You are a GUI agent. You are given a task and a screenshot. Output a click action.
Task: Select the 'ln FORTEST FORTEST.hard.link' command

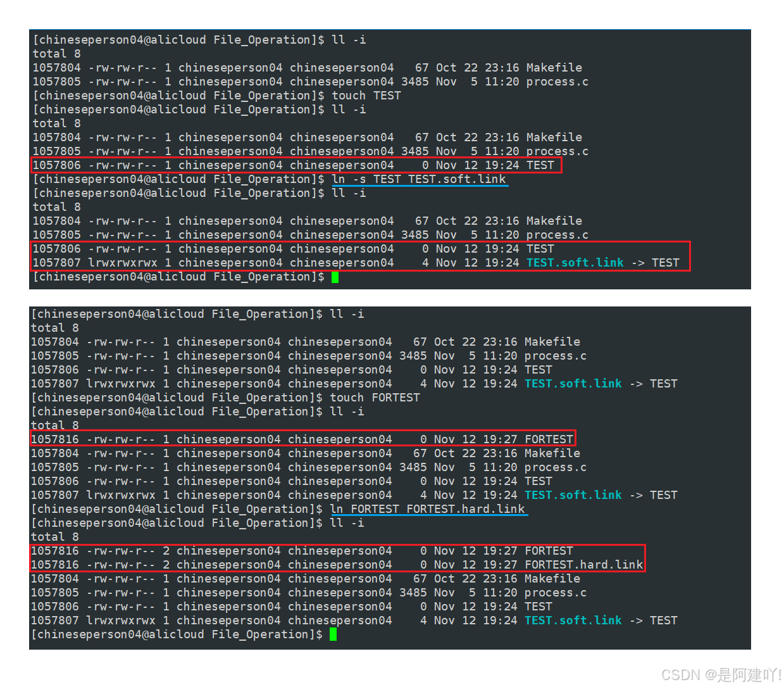coord(428,509)
